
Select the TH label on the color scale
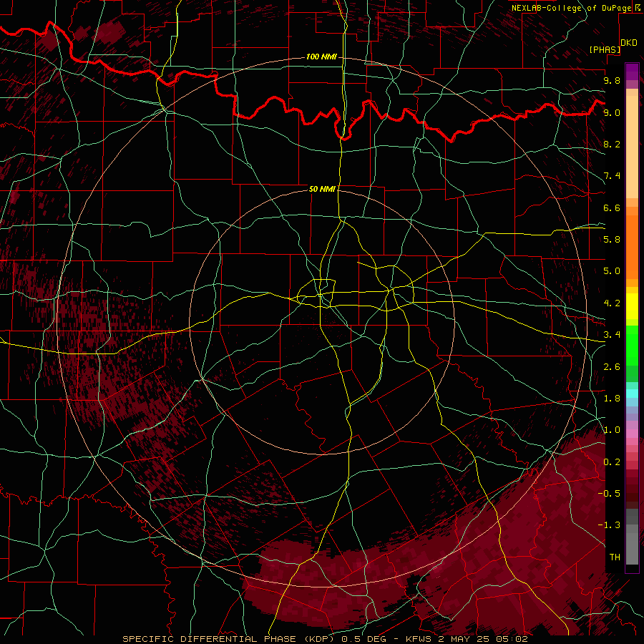click(615, 557)
